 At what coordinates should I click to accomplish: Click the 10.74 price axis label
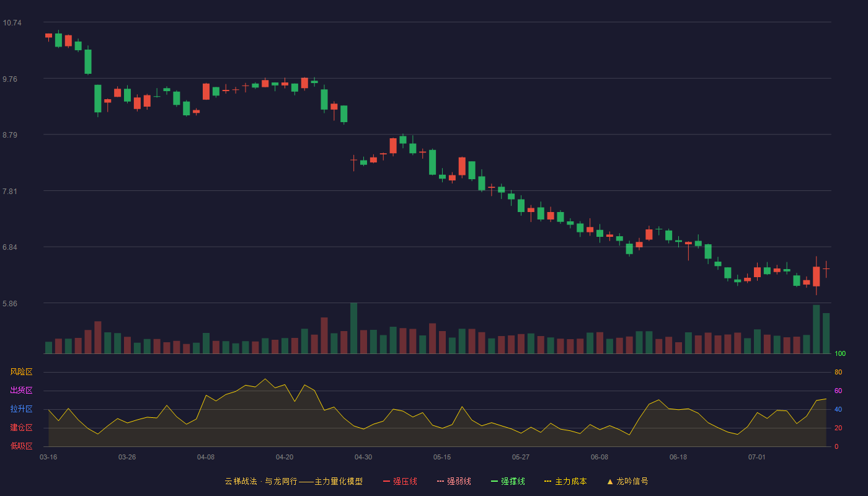point(12,23)
